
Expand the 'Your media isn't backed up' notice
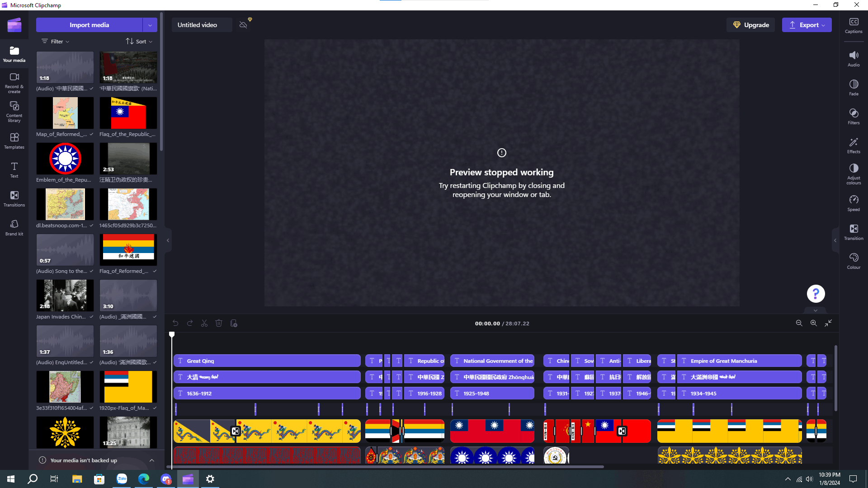coord(152,460)
